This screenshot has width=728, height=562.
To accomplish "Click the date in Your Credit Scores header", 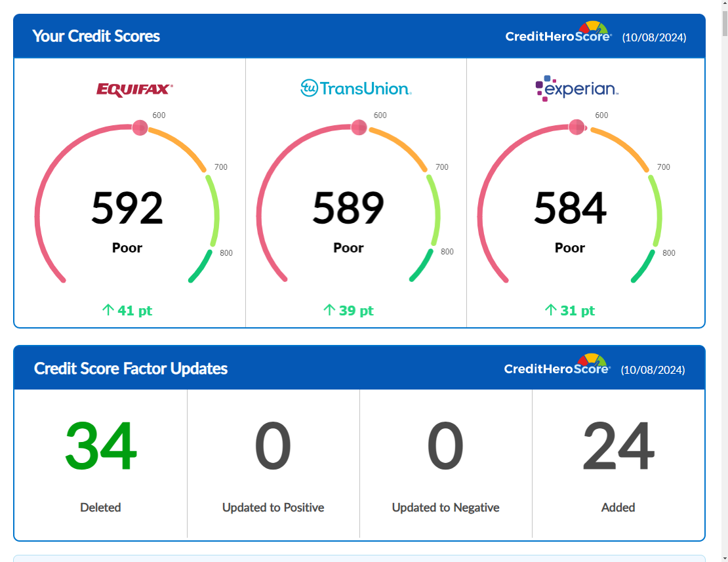I will [x=654, y=37].
